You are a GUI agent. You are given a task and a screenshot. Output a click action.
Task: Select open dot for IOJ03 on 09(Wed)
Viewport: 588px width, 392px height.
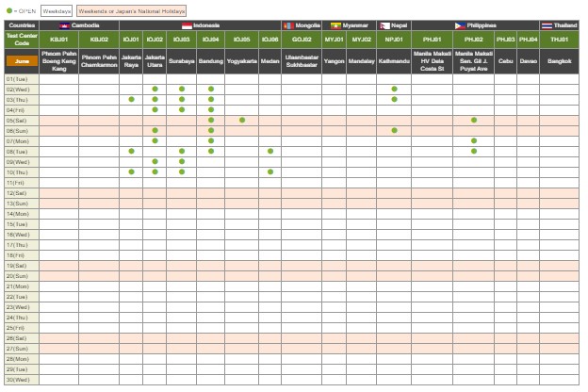[x=182, y=162]
